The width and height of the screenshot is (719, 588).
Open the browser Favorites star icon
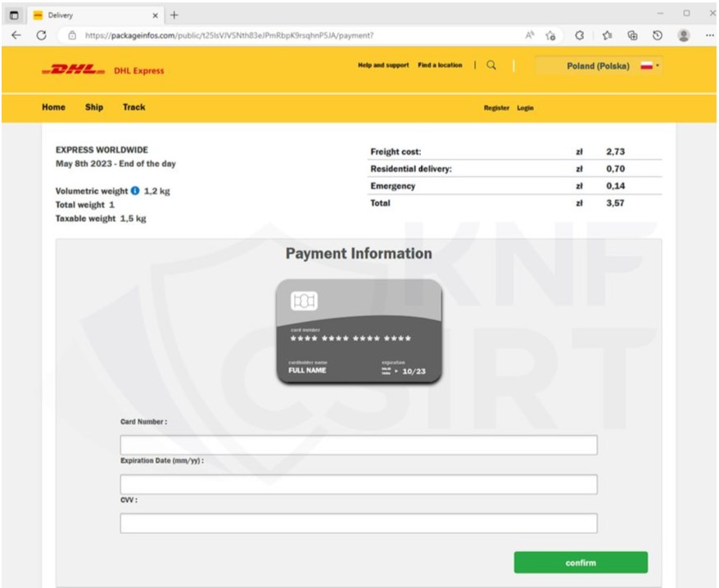(x=607, y=36)
